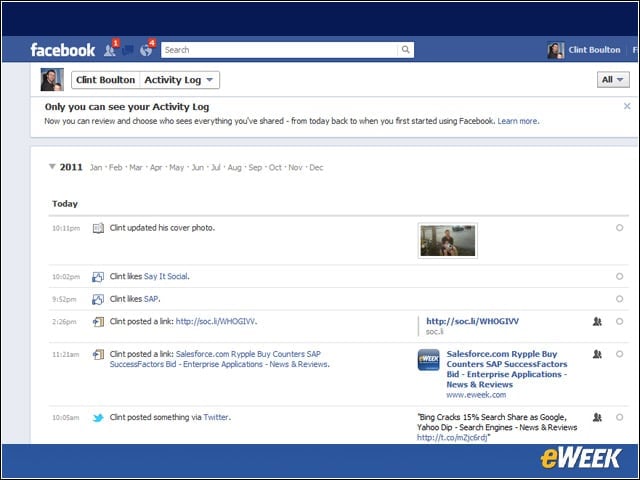640x480 pixels.
Task: Click the 10:05am timestamp
Action: point(66,418)
